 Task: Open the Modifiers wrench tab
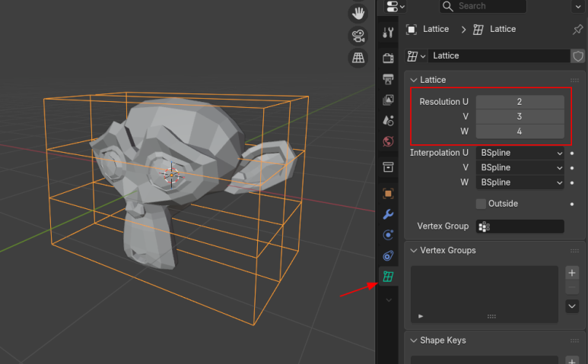coord(388,214)
